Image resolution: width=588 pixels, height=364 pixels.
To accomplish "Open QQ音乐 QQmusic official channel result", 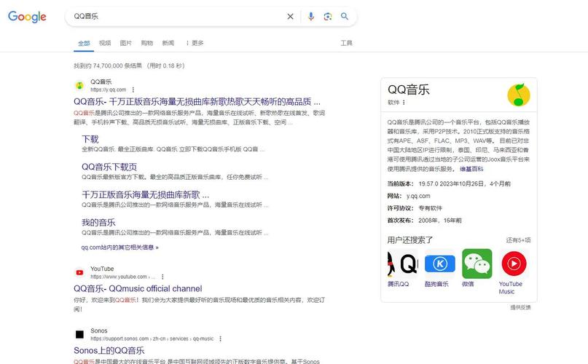I will click(138, 288).
